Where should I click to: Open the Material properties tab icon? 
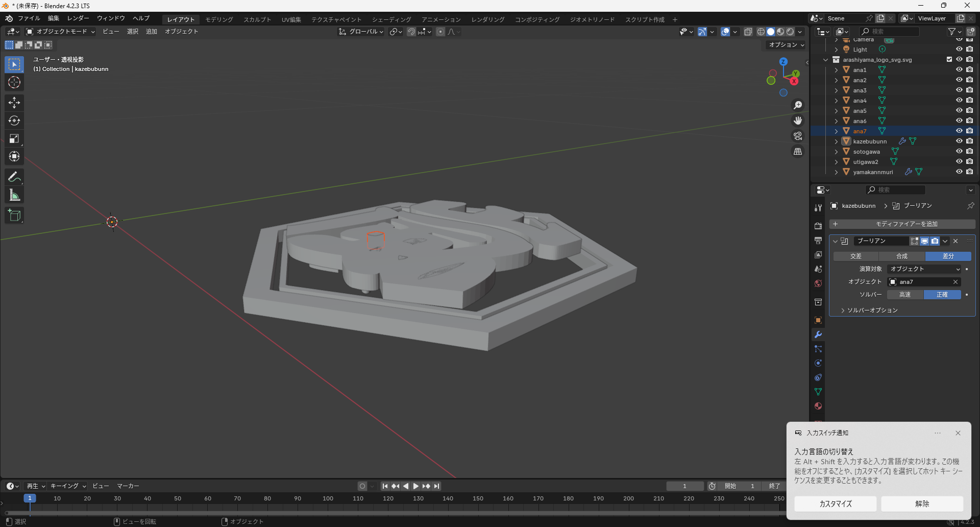click(818, 406)
